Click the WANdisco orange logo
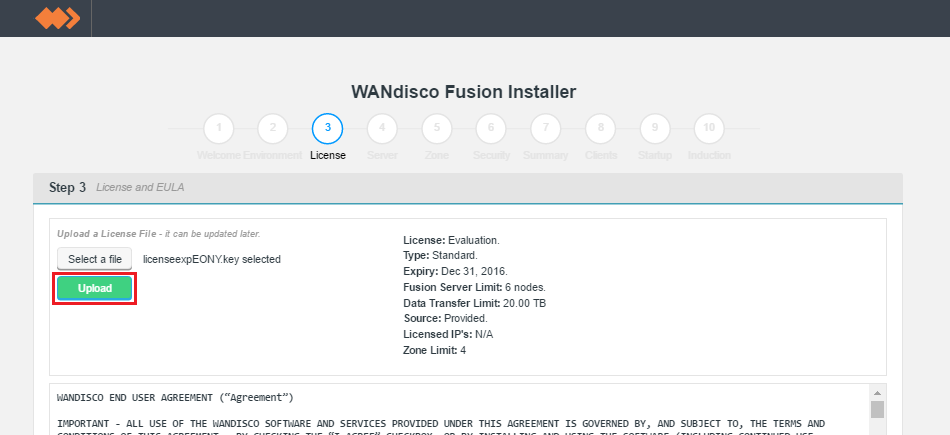This screenshot has width=950, height=435. [58, 18]
